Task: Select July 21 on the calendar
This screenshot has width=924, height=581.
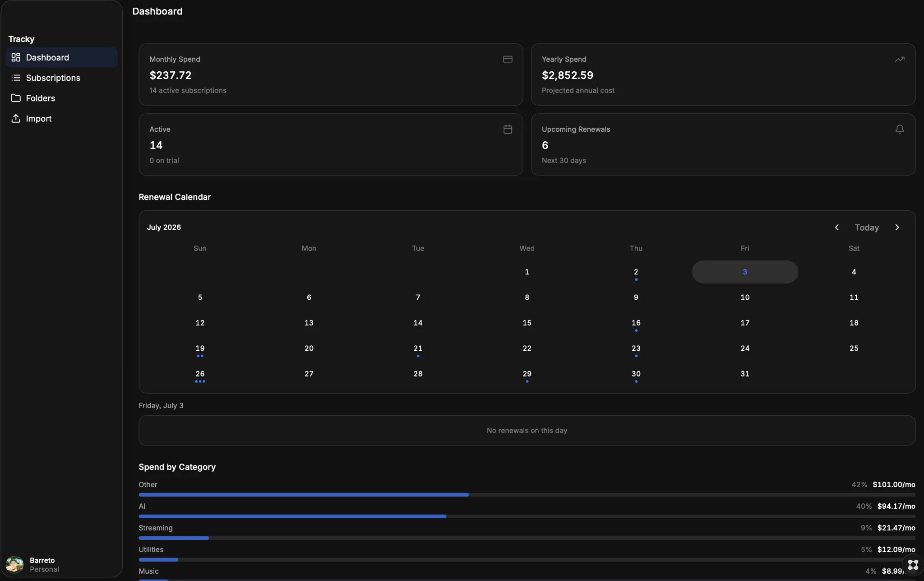Action: (418, 349)
